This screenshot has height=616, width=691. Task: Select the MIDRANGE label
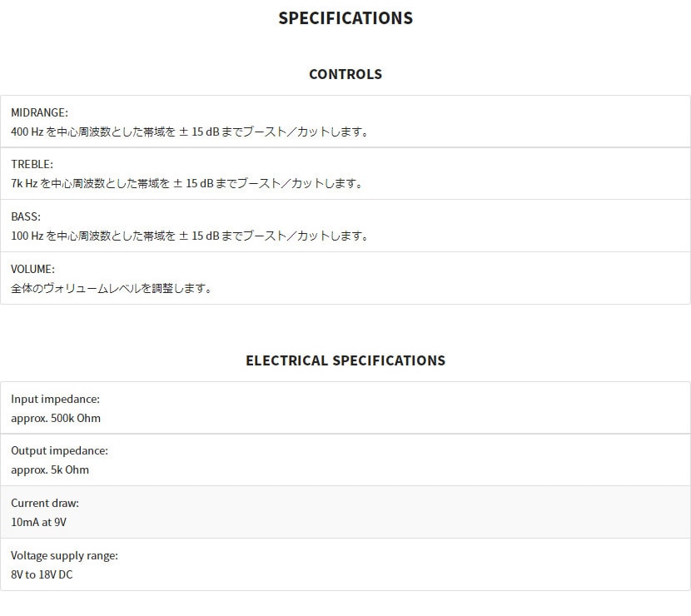tap(39, 112)
